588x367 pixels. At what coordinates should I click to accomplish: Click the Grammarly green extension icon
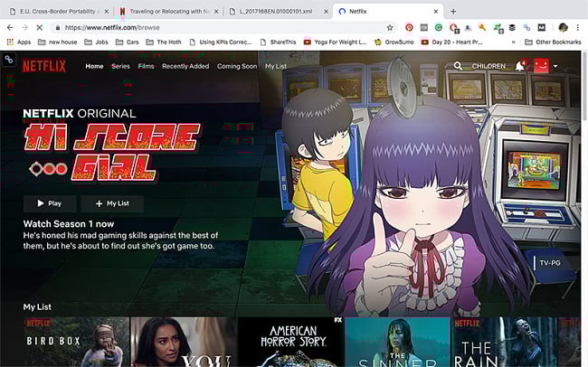pos(439,27)
